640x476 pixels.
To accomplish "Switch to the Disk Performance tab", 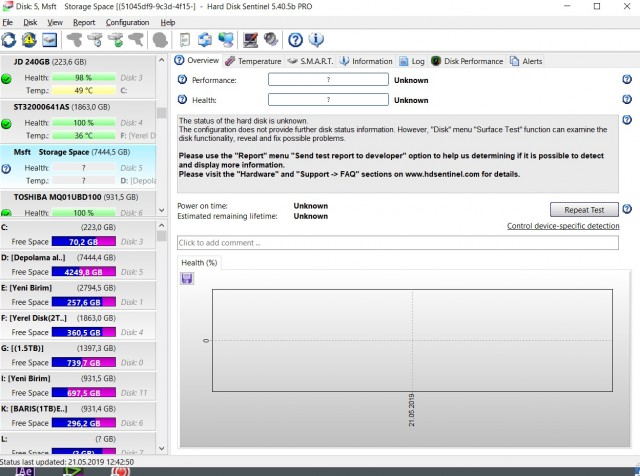I will point(467,61).
